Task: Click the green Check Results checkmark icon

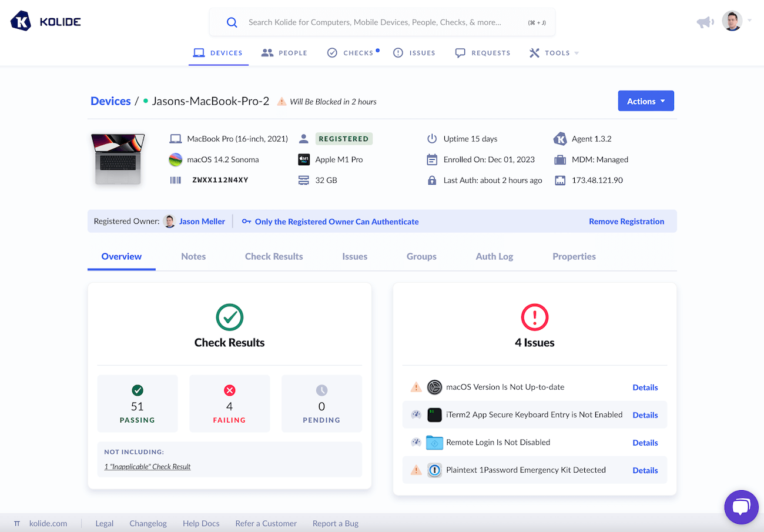Action: point(229,317)
